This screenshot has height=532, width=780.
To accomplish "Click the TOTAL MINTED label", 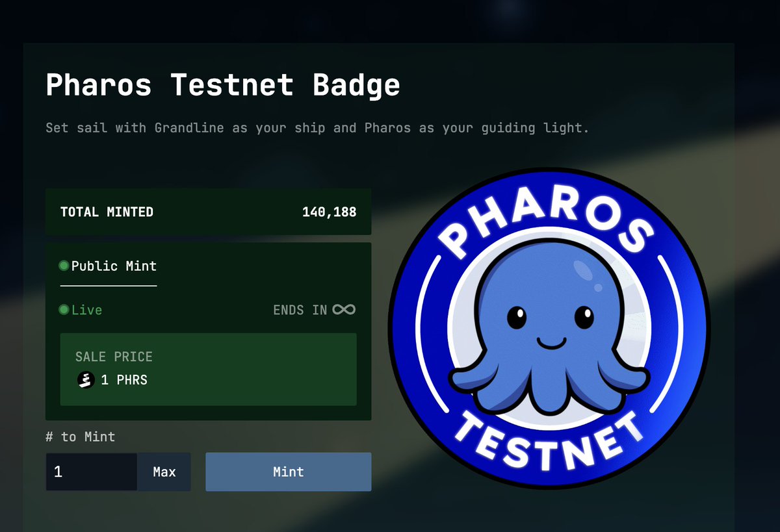I will pos(107,212).
